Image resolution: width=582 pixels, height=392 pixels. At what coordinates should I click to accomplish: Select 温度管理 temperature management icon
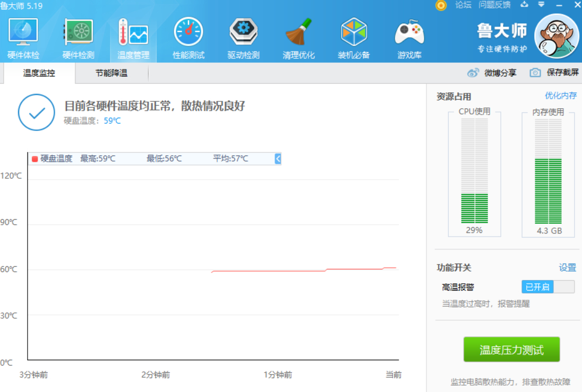[x=133, y=39]
